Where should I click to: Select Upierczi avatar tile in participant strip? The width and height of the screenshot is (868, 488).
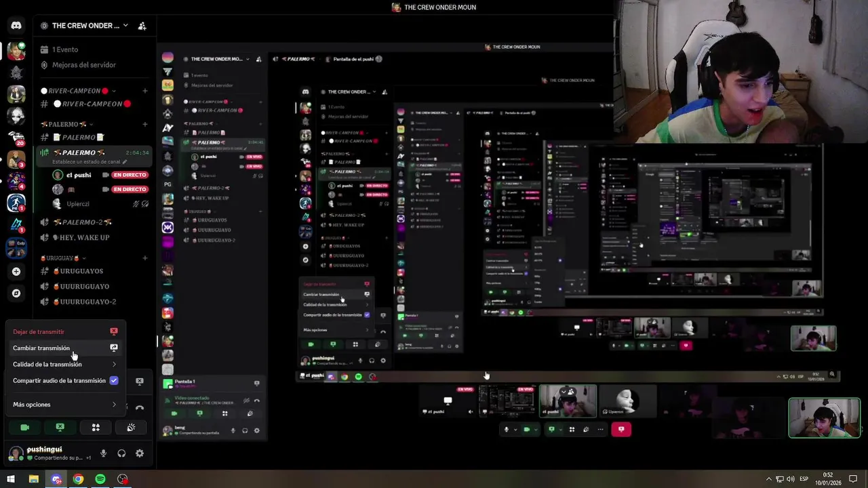(x=627, y=401)
